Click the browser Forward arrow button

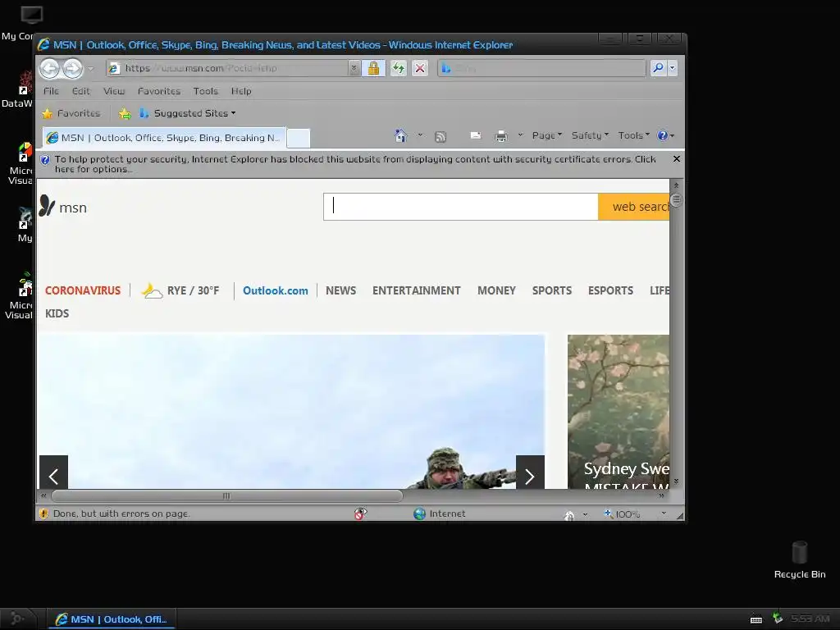click(x=72, y=68)
